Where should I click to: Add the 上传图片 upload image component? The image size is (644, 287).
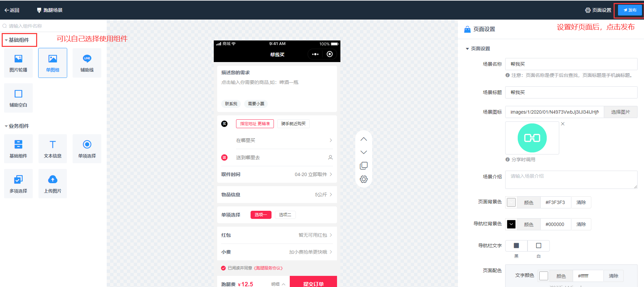click(x=53, y=184)
